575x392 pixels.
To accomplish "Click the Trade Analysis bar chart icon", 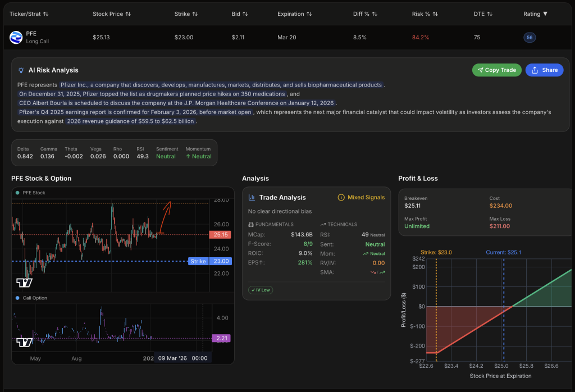I will pos(252,198).
